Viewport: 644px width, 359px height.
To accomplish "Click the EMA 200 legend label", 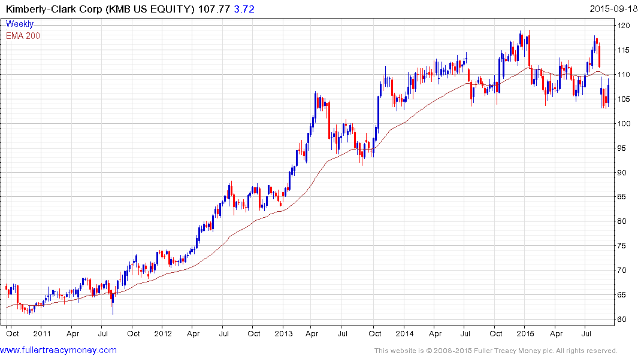I will (23, 36).
